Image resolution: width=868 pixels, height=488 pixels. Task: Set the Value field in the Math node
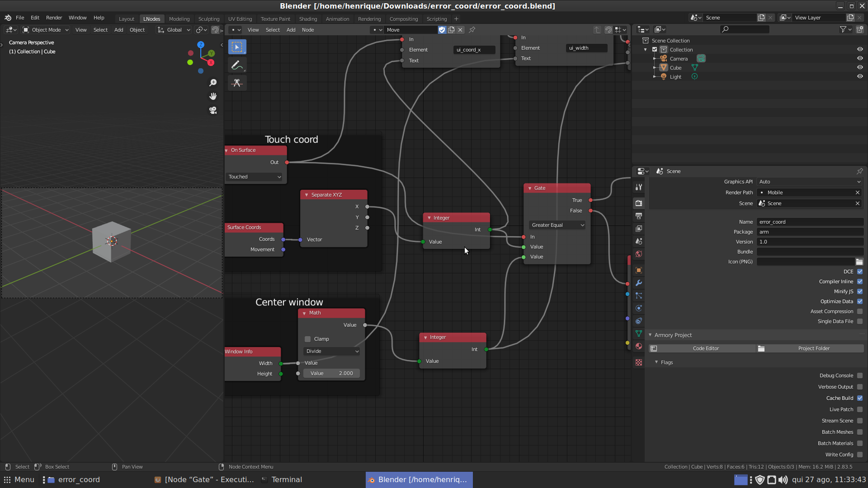click(331, 373)
